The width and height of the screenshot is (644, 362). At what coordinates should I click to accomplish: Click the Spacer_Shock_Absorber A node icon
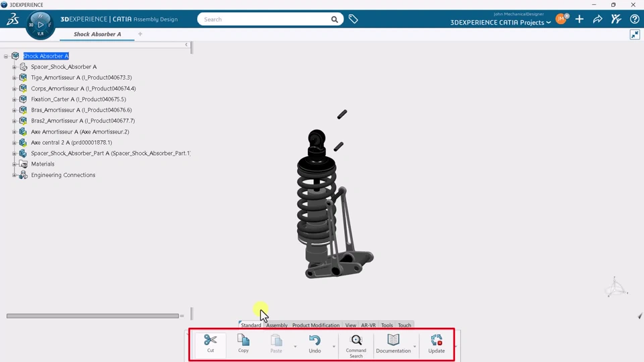23,66
